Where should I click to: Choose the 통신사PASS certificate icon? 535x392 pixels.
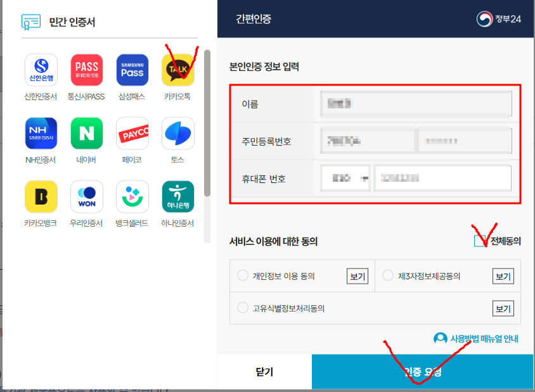click(x=87, y=70)
